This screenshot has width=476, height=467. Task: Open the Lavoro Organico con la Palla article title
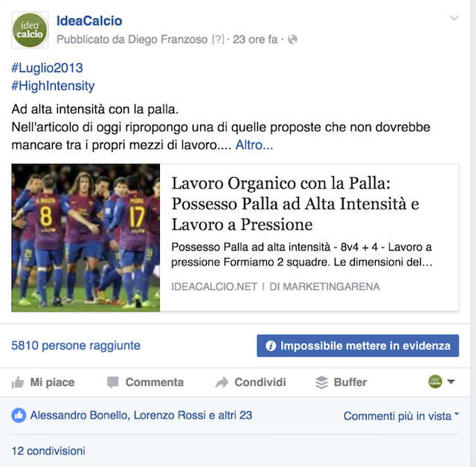click(x=295, y=204)
